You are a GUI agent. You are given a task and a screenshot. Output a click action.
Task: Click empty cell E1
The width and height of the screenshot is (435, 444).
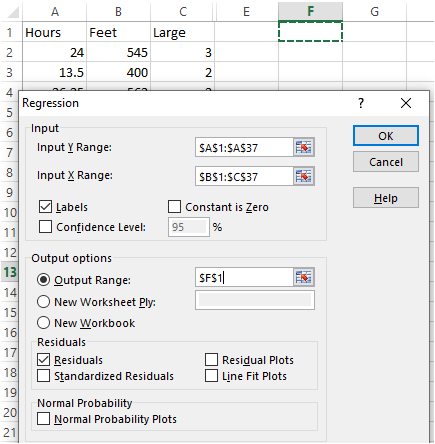(x=246, y=32)
